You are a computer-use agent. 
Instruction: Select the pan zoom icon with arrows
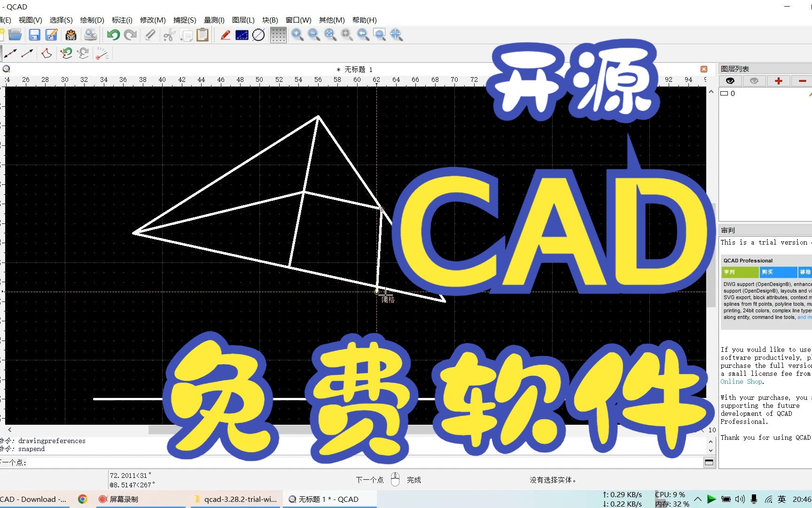pyautogui.click(x=396, y=35)
